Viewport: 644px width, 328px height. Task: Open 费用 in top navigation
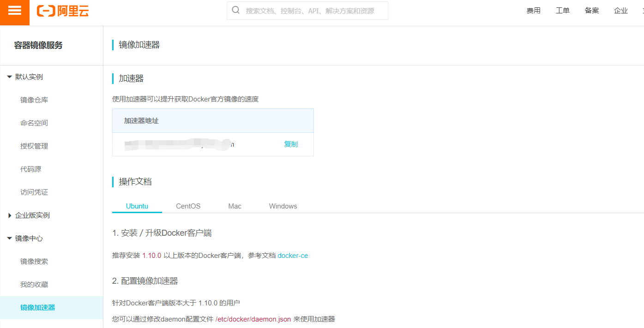pyautogui.click(x=534, y=11)
